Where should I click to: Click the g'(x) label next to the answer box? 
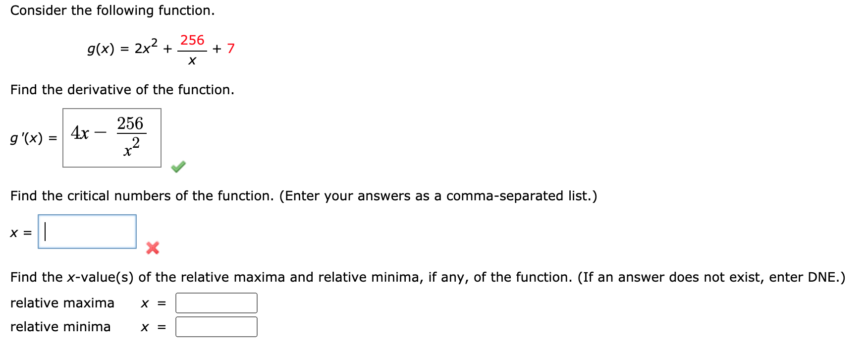[x=31, y=139]
